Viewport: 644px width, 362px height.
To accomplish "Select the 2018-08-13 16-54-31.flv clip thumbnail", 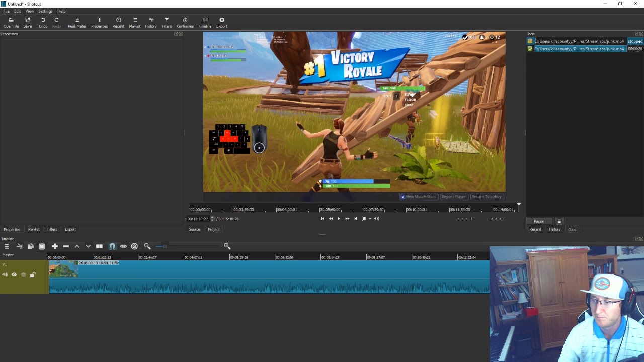I will pyautogui.click(x=64, y=270).
